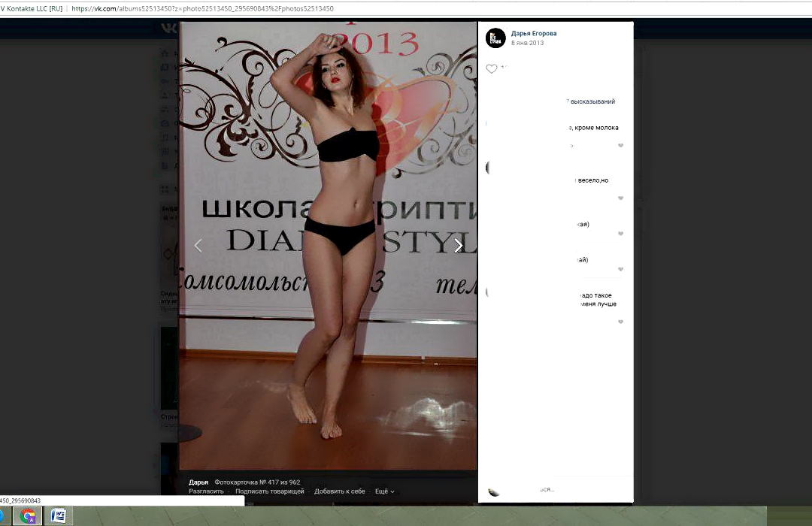
Task: Open Дарья Егорова profile link
Action: (x=533, y=33)
